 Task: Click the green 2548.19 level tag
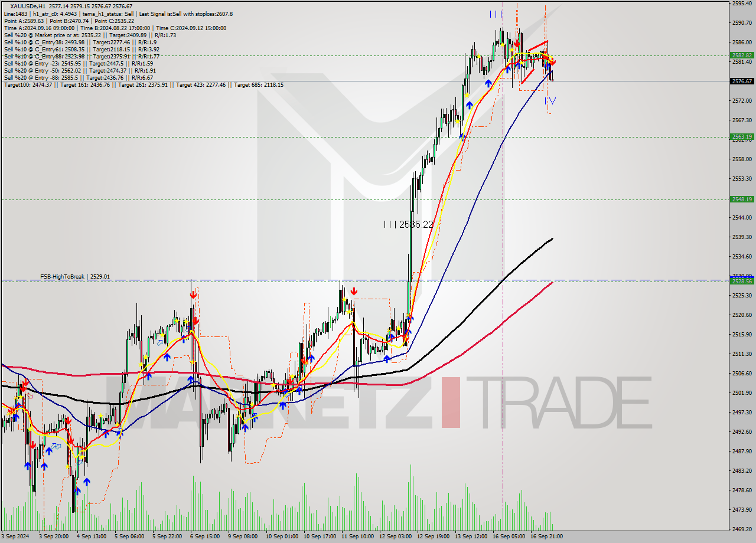tap(742, 199)
